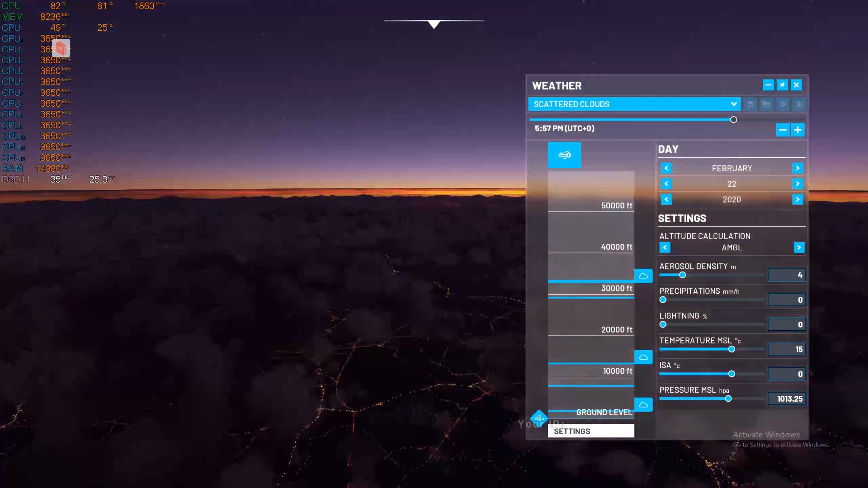Click the Aerosol Density slider handle
868x488 pixels.
(x=683, y=275)
